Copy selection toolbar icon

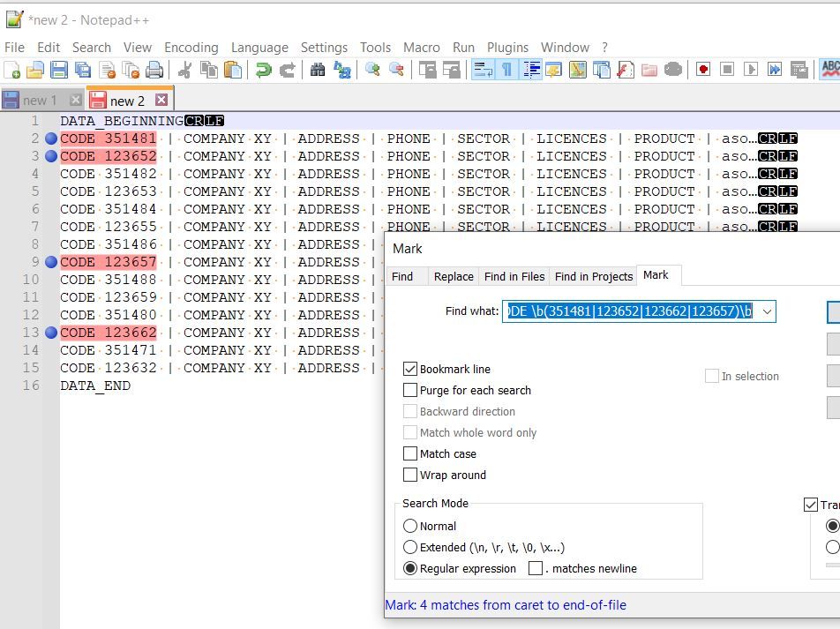coord(209,70)
